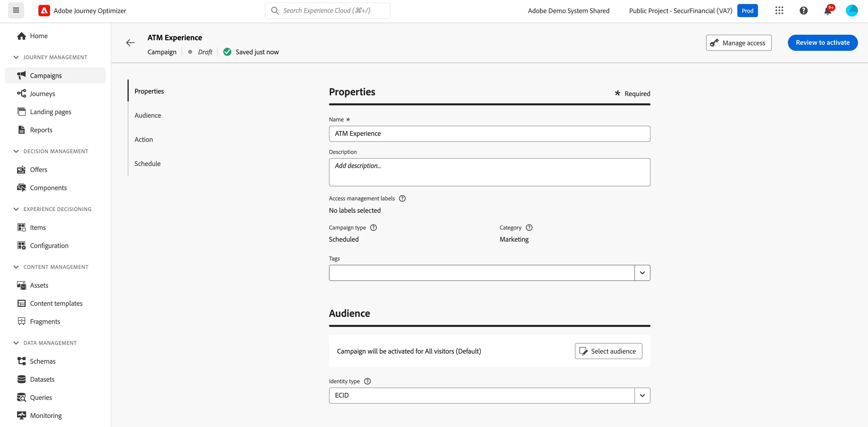Show Category help tooltip icon
868x427 pixels.
(x=529, y=228)
